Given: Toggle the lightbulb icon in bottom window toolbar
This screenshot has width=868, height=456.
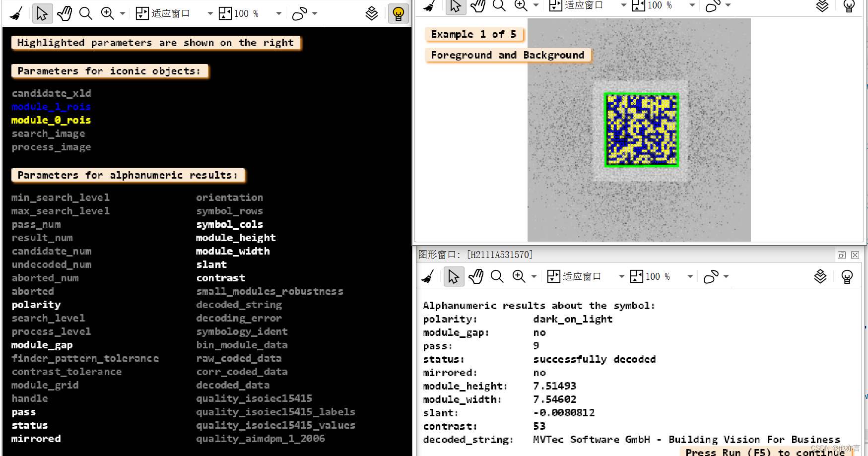Looking at the screenshot, I should [847, 276].
